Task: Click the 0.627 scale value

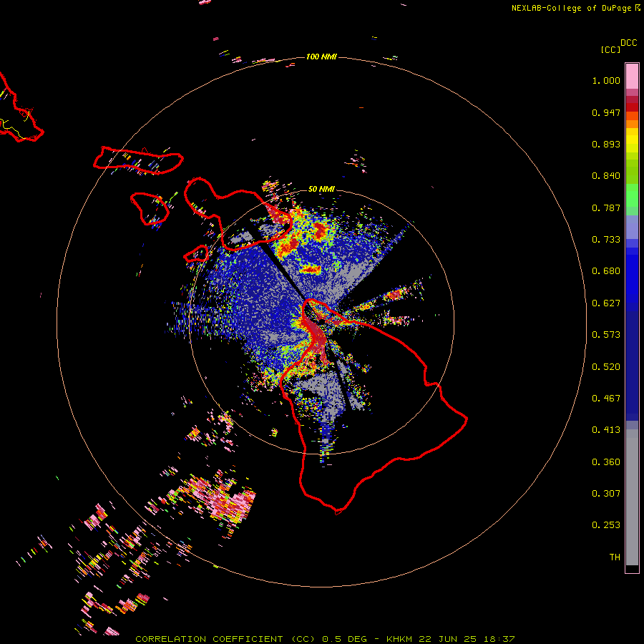Action: [606, 303]
